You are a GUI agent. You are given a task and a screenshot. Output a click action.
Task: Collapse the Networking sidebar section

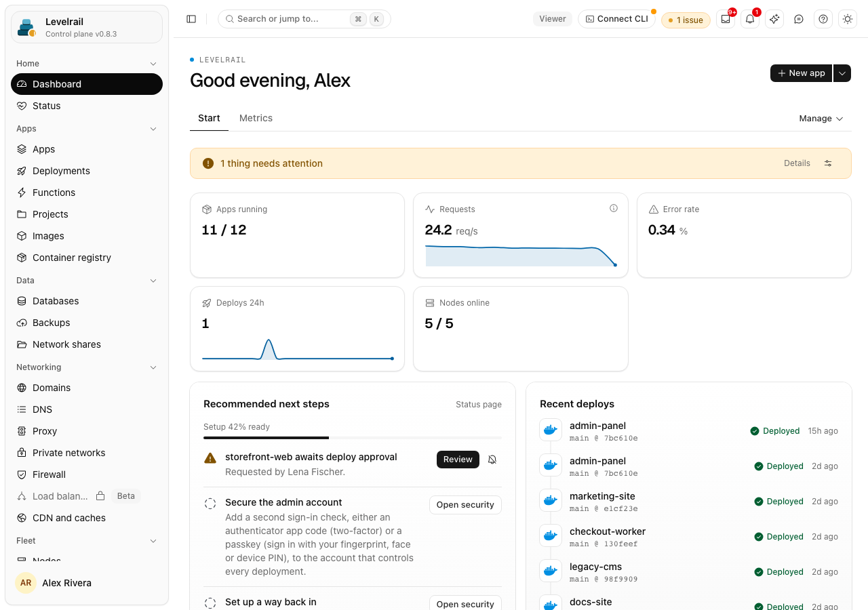153,367
